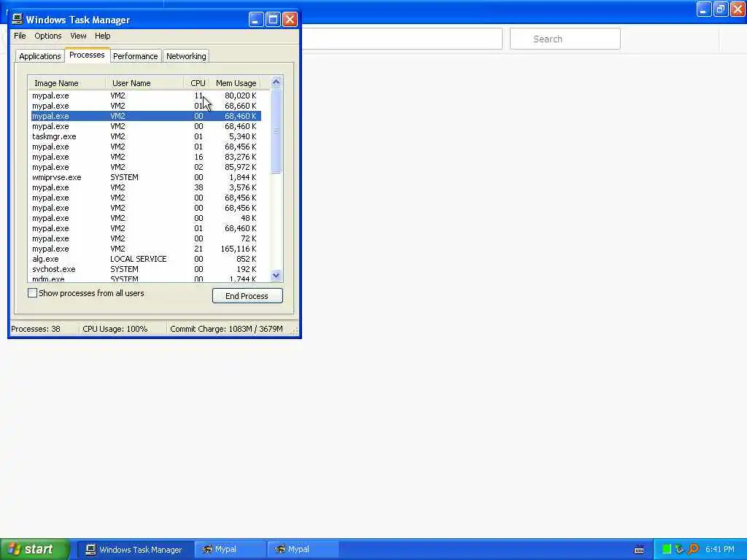
Task: Select the alg.exe process row
Action: point(146,259)
